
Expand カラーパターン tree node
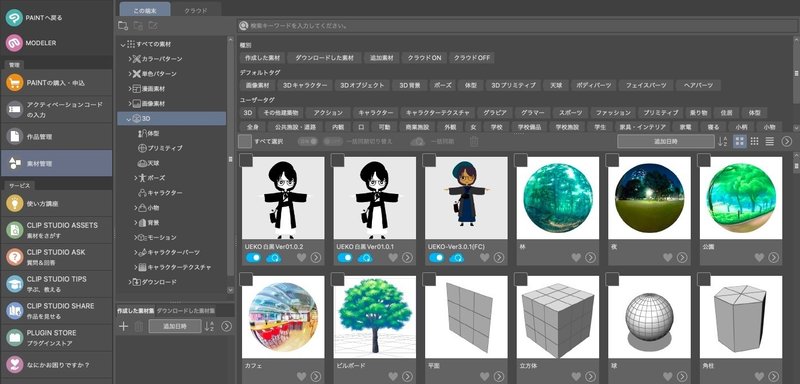coord(130,59)
